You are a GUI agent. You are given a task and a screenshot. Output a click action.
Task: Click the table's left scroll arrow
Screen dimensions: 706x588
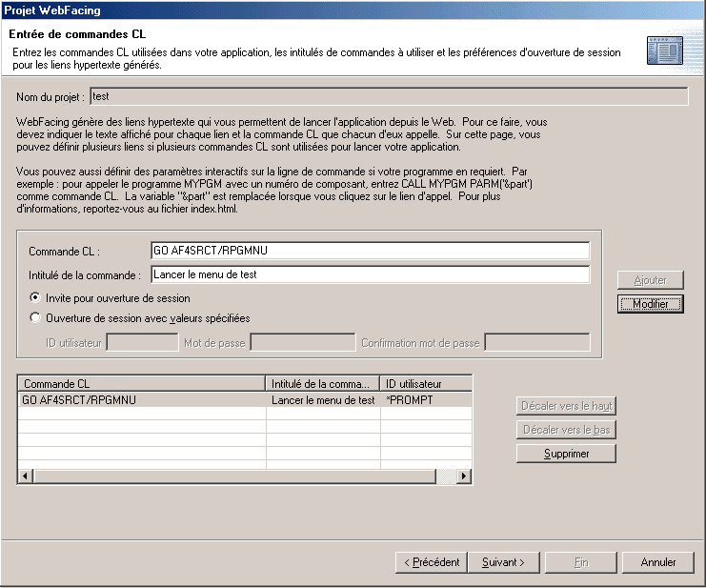pyautogui.click(x=25, y=476)
